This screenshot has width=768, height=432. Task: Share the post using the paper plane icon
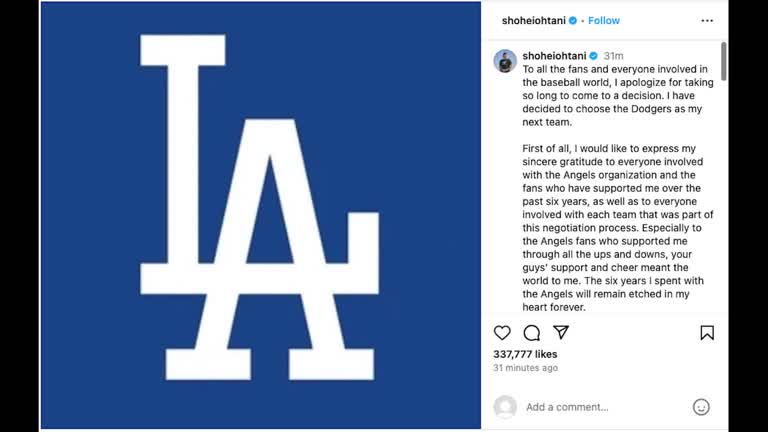(561, 332)
